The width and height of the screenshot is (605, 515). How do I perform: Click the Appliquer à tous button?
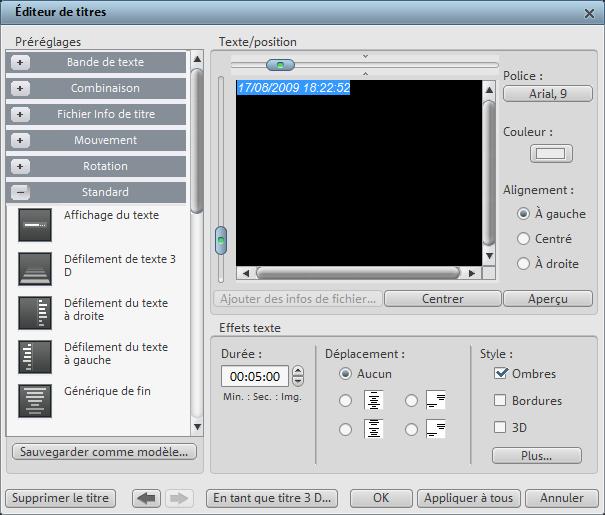(x=468, y=498)
